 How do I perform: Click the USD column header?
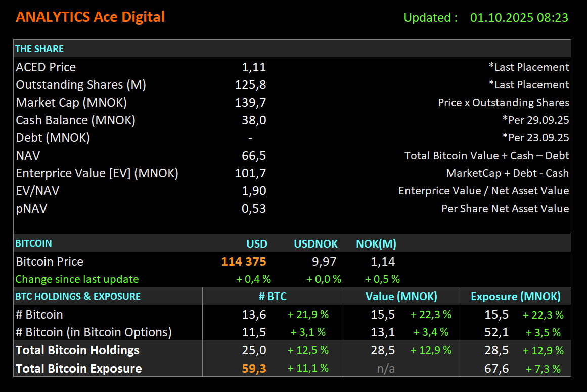[x=257, y=243]
